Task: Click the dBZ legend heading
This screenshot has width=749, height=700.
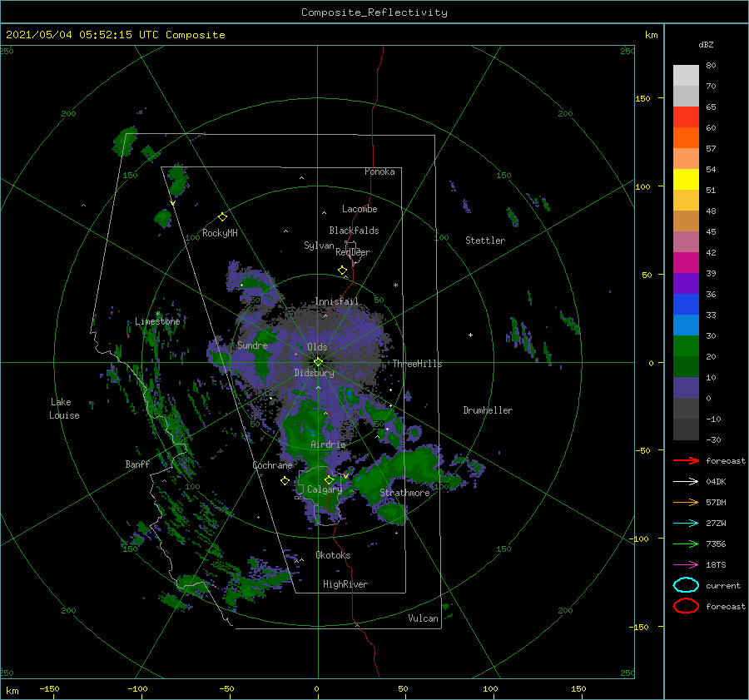Action: tap(706, 44)
